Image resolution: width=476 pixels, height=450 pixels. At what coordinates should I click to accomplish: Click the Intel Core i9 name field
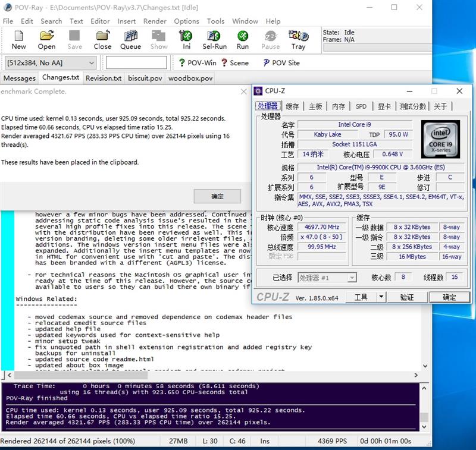355,125
